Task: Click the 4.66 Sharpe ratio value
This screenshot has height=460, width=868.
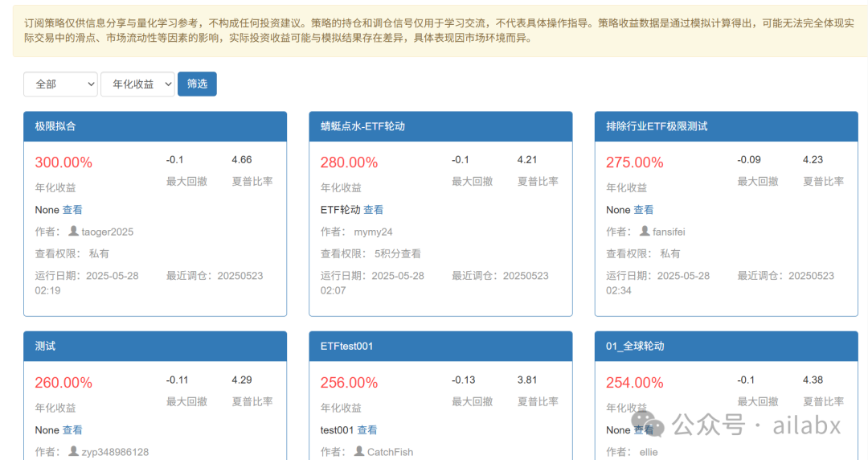Action: click(x=242, y=159)
